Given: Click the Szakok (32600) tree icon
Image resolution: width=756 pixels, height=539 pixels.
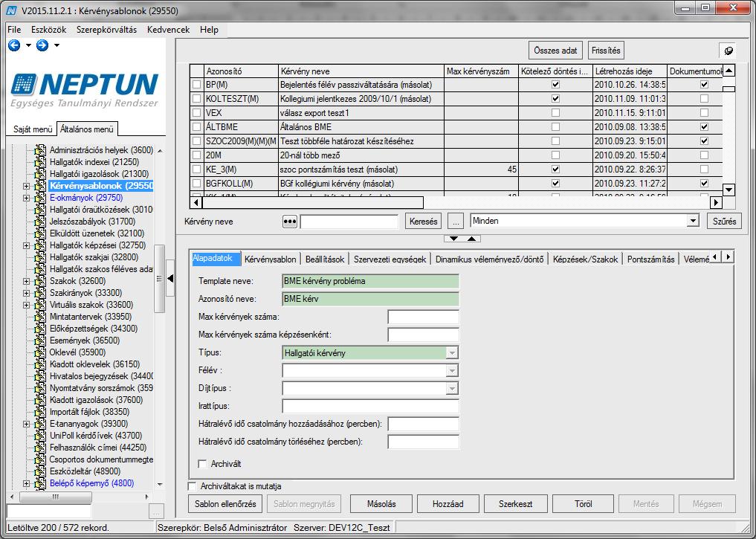Looking at the screenshot, I should (41, 281).
